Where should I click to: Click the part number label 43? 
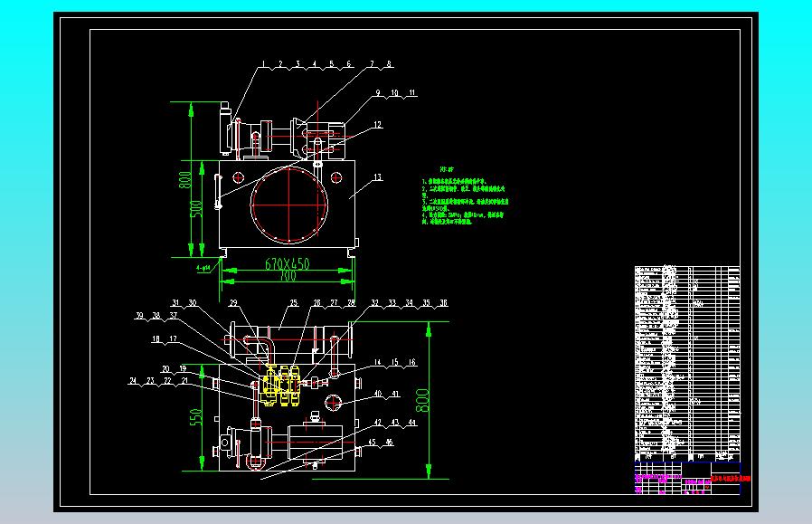point(394,423)
